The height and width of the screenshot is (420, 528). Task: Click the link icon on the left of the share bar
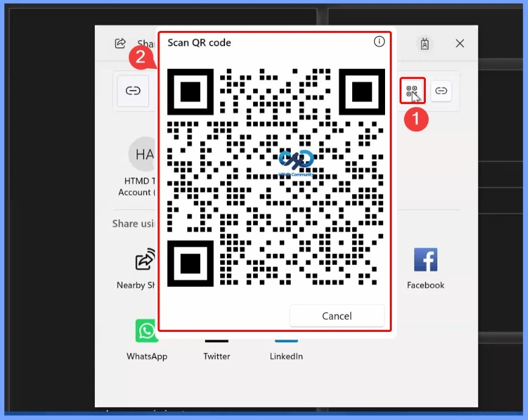click(133, 91)
